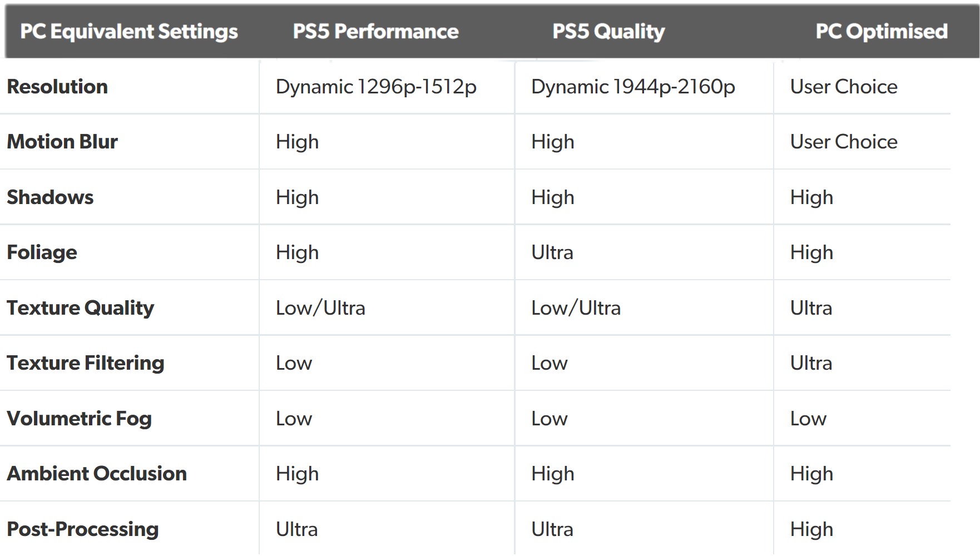Click the "PC Equivalent Settings" column header
Screen dimensions: 980x556
coord(128,32)
